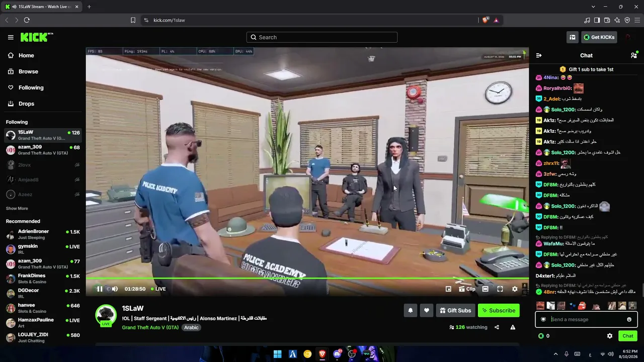Go to the Kick logo homepage
This screenshot has width=644, height=362.
click(37, 37)
